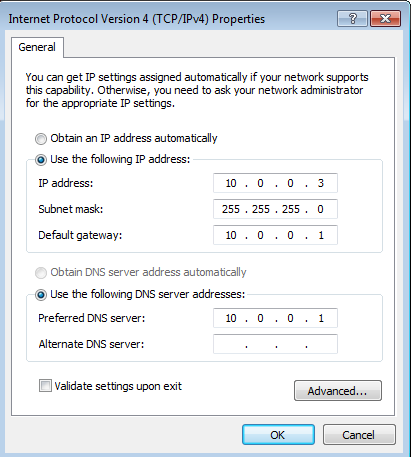The image size is (411, 457).
Task: Click the first octet of IP address field
Action: point(231,183)
